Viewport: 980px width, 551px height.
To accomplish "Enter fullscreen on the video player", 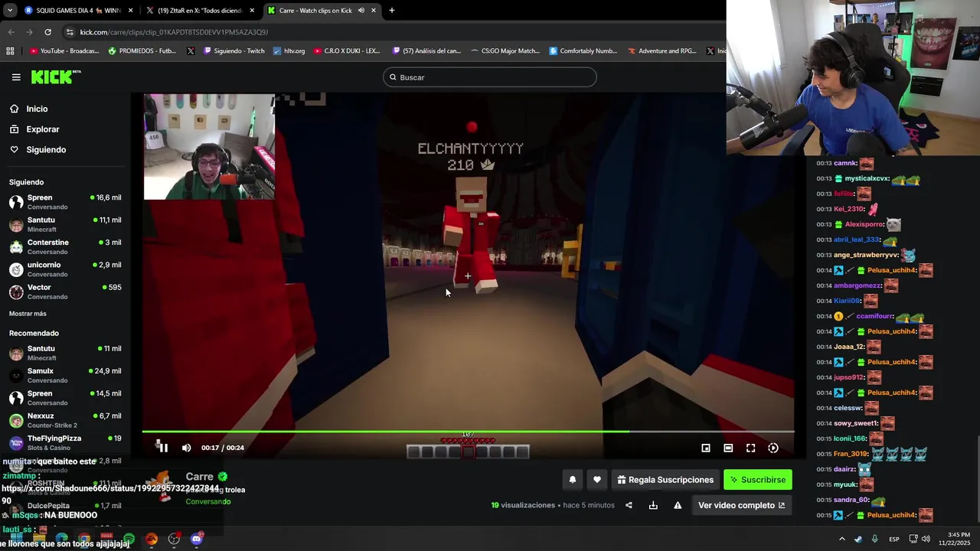I will (750, 448).
